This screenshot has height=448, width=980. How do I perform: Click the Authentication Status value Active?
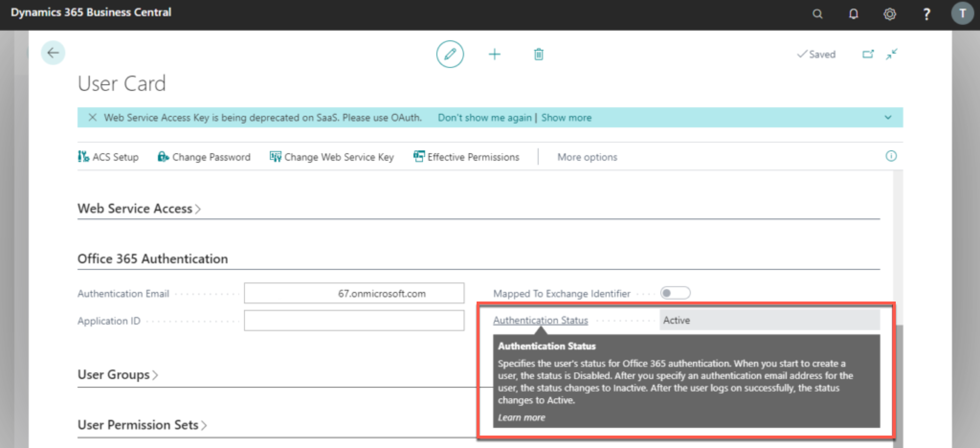pos(769,320)
